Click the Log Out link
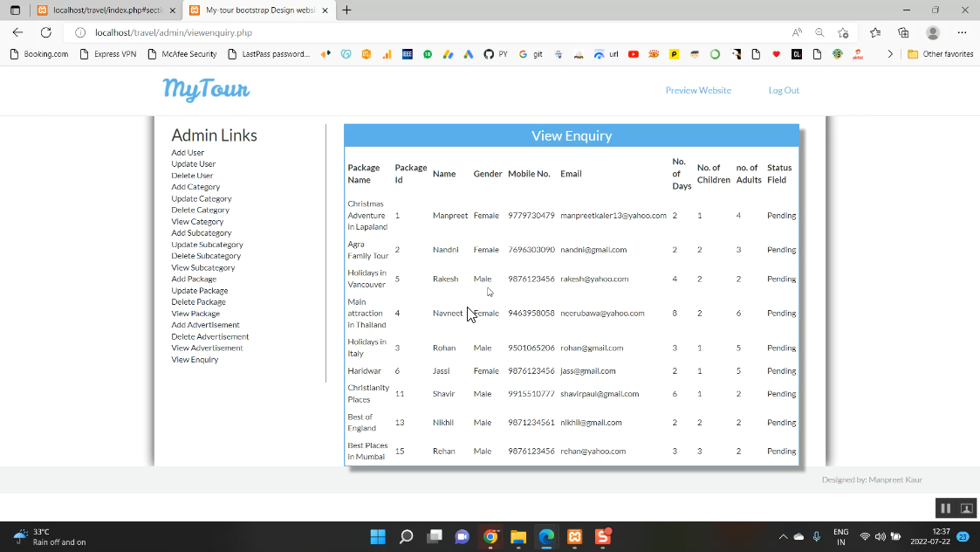Image resolution: width=980 pixels, height=552 pixels. (783, 91)
